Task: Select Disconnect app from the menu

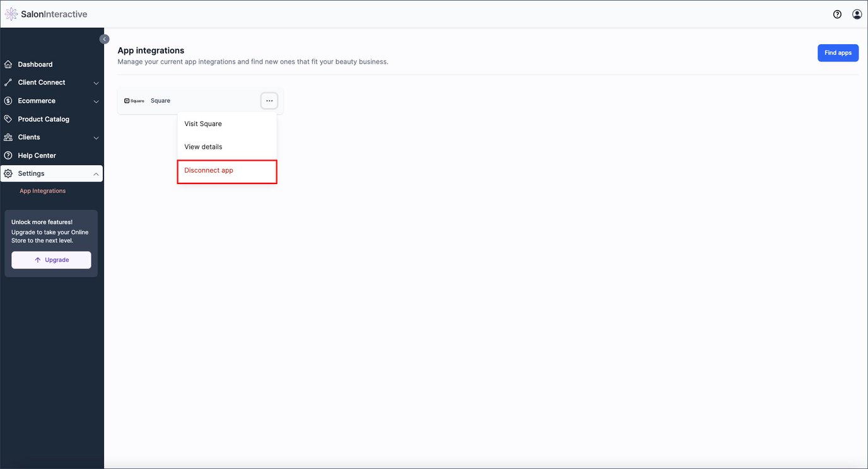Action: [x=209, y=170]
